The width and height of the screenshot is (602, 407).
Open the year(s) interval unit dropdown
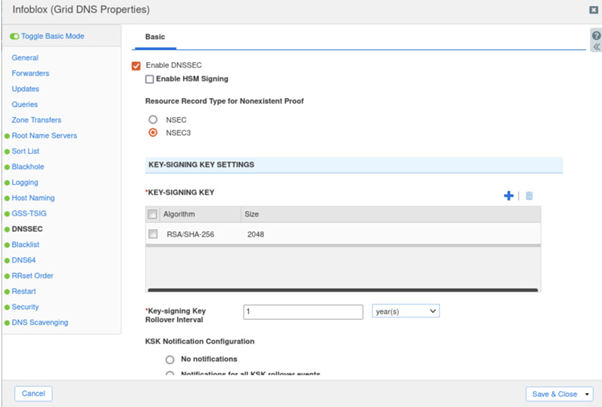point(405,311)
